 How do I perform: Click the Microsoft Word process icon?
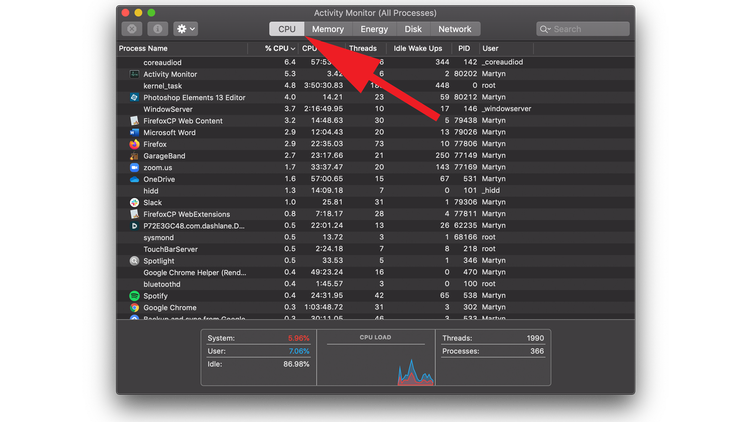(x=134, y=133)
